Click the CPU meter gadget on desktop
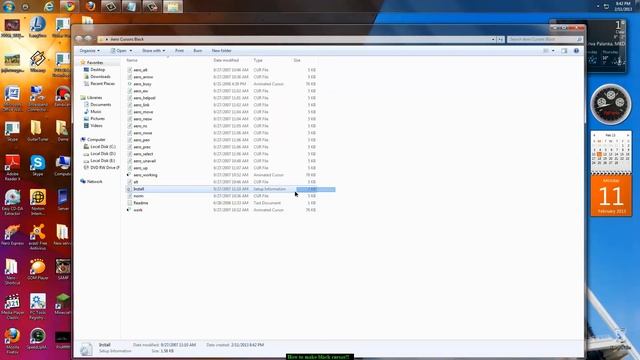This screenshot has height=360, width=640. tap(611, 104)
